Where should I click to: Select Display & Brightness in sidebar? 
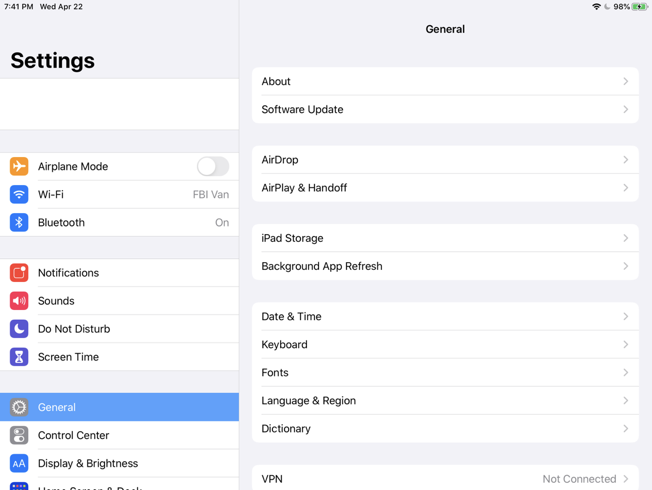(119, 463)
